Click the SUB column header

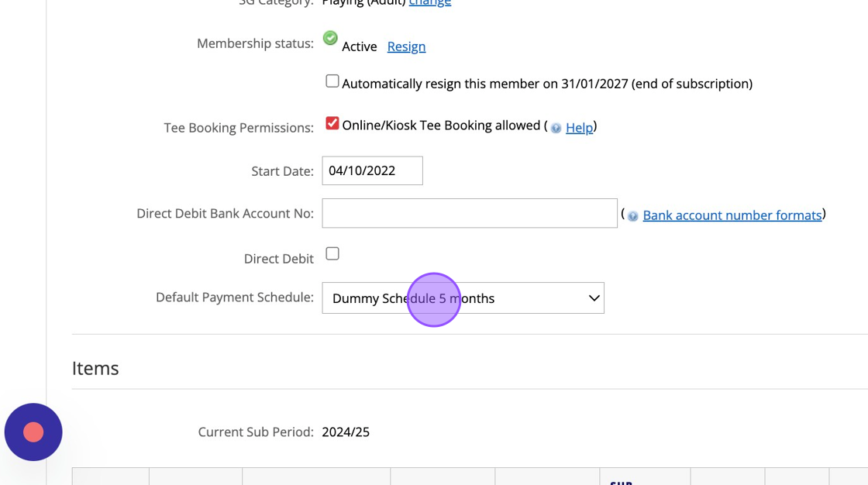[x=622, y=481]
